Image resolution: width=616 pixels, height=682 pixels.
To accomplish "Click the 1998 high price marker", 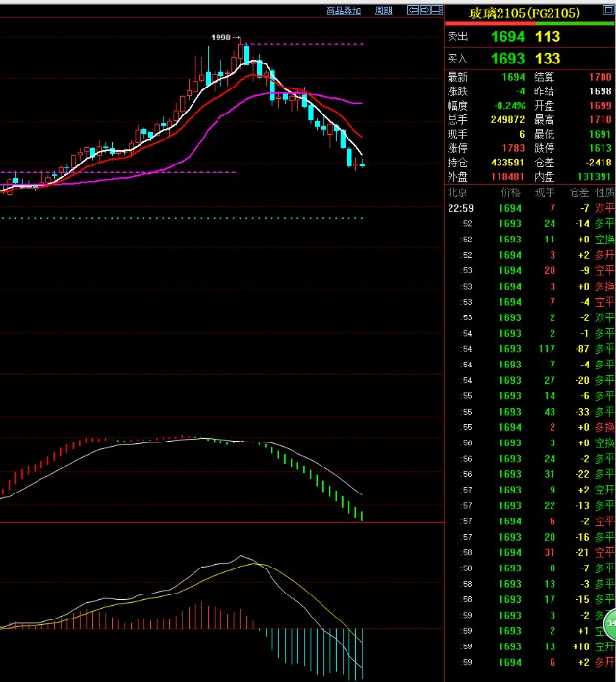I will [221, 37].
